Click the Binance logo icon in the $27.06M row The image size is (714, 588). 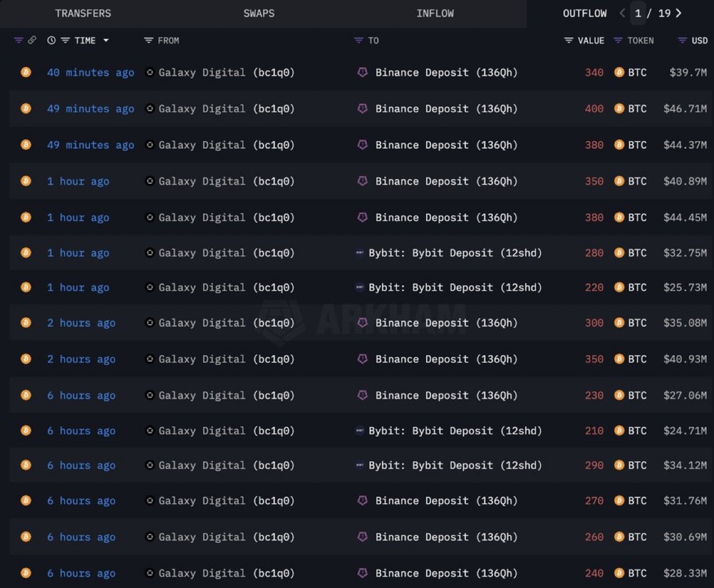pos(362,395)
